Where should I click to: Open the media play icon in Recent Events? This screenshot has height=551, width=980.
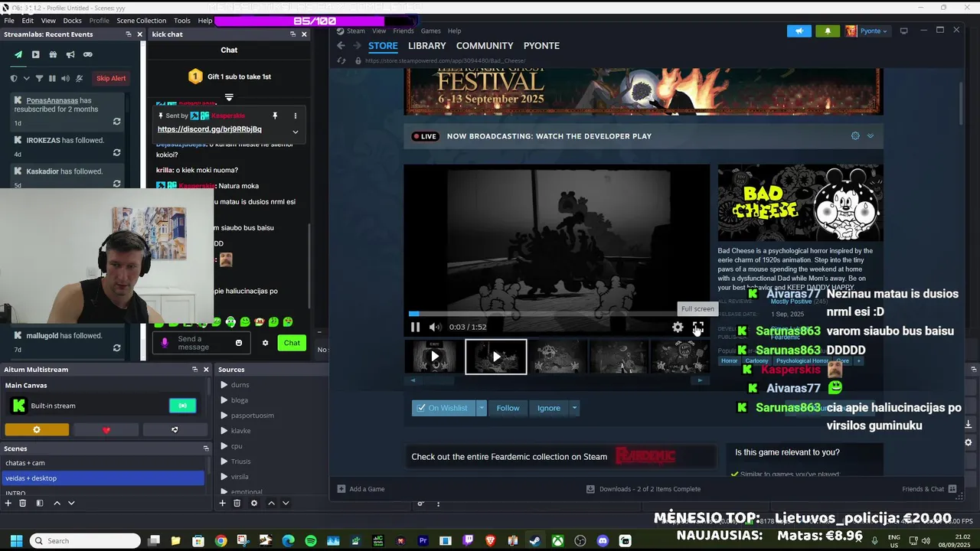click(x=35, y=54)
